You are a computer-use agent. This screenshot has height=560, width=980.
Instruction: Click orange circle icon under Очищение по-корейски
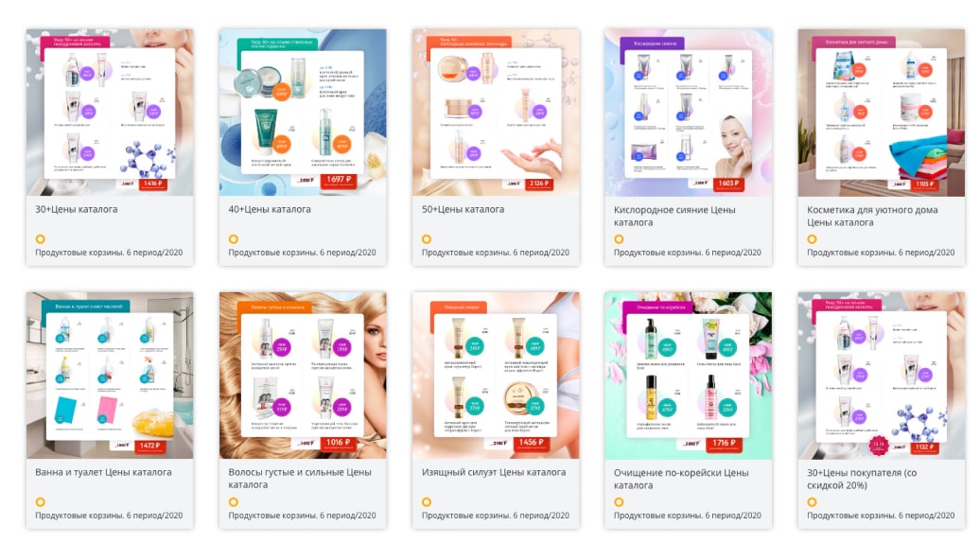pos(619,502)
